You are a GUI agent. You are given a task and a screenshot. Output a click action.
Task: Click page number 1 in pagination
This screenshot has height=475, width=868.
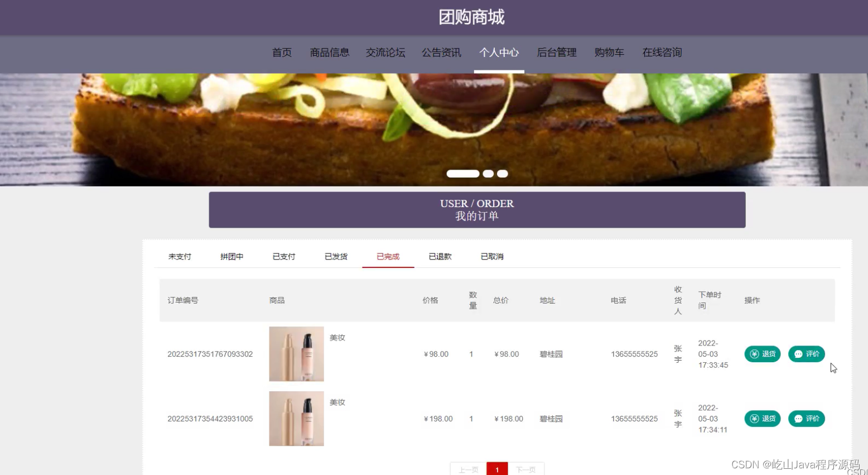click(x=497, y=469)
